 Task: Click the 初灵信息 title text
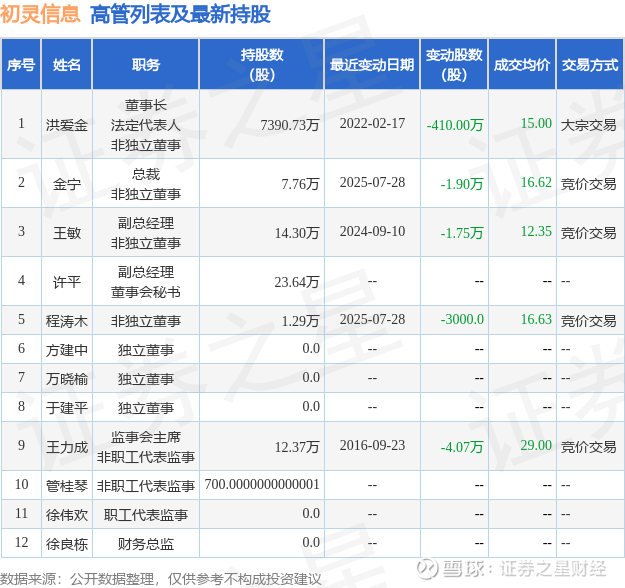click(40, 14)
